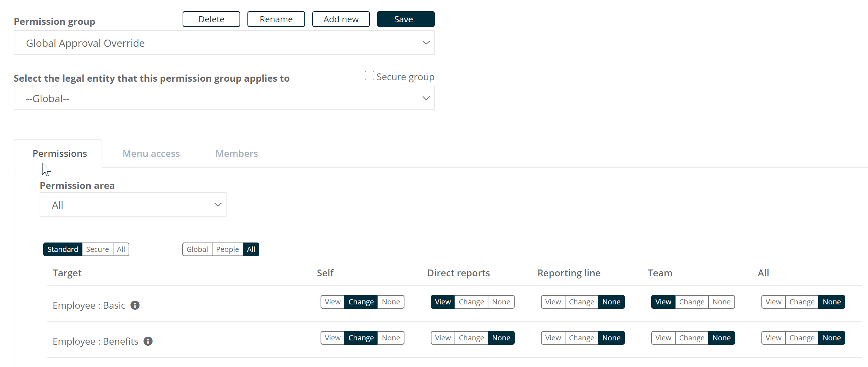This screenshot has height=367, width=868.
Task: Set Employee Basic Team to Change
Action: point(692,302)
